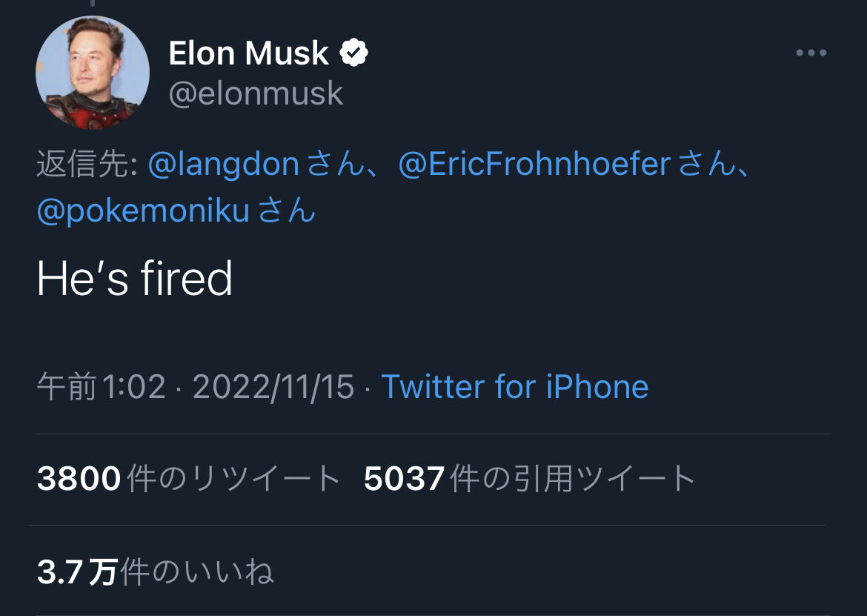
Task: Show the 3.7万 likes count
Action: [x=77, y=572]
